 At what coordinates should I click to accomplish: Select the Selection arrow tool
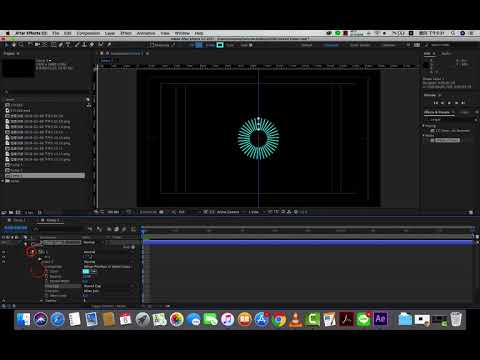(7, 45)
